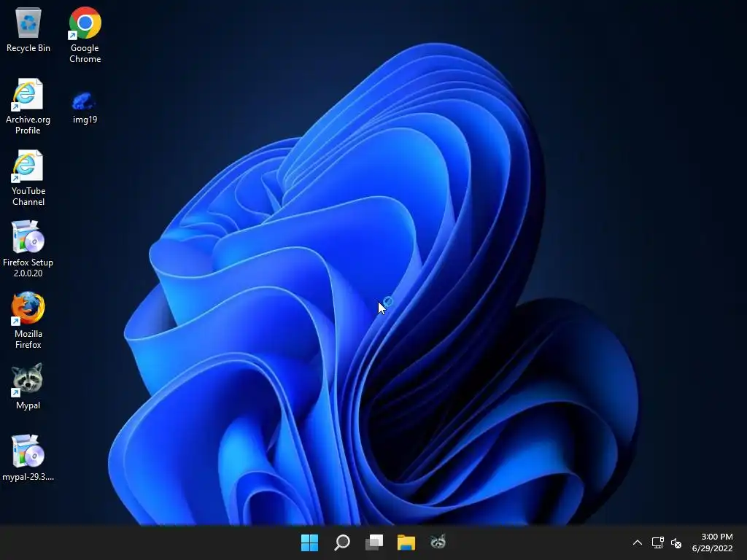
Task: Open Mypal browser from the taskbar
Action: [x=438, y=542]
